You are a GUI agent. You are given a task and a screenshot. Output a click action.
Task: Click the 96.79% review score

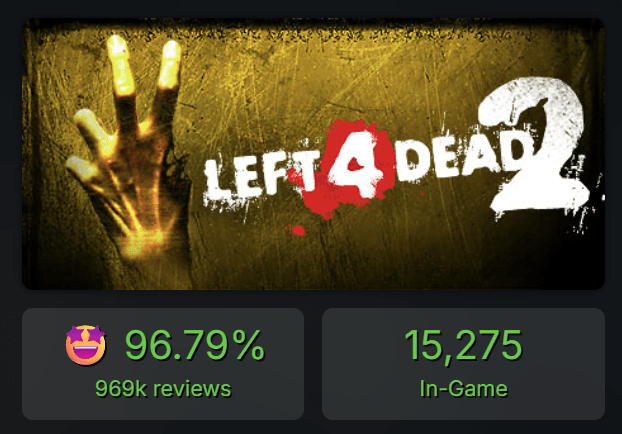pyautogui.click(x=195, y=346)
